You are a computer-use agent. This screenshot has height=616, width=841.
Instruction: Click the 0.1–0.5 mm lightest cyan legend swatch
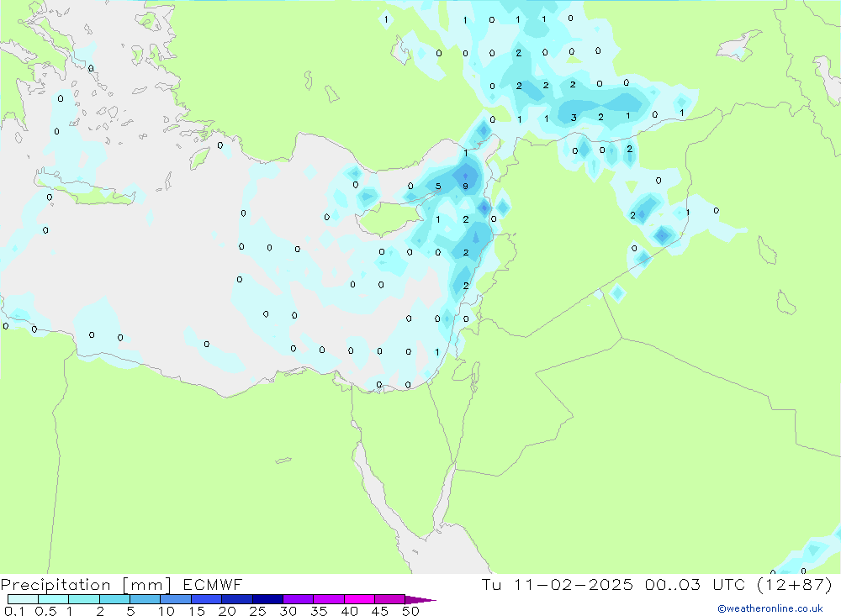click(x=23, y=599)
